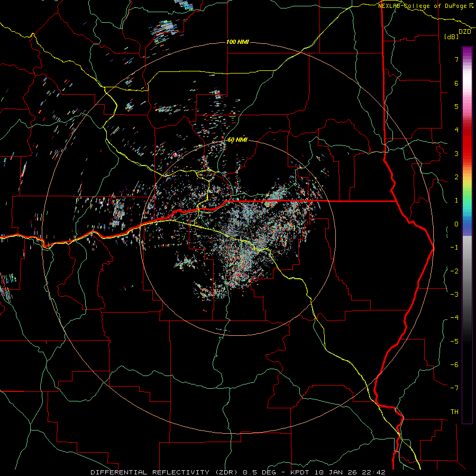The image size is (476, 476).
Task: Click the "NEXLAB-College of DuPage" credit text
Action: coord(423,6)
